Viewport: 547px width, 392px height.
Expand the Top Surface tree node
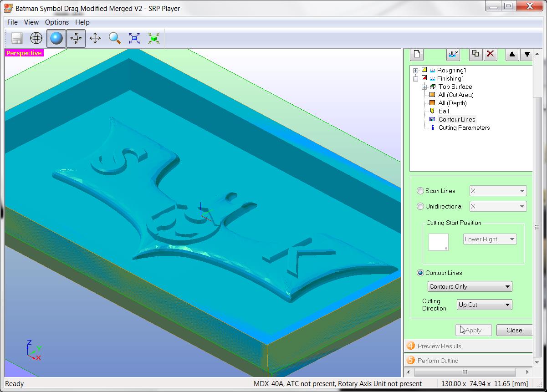[424, 87]
